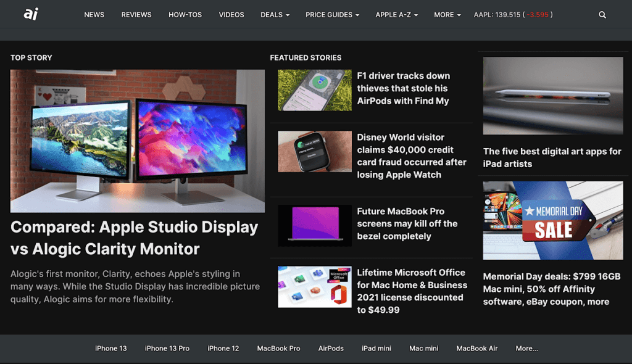Select MacBook Air in bottom bar
Screen dimensions: 632x364
[x=477, y=349]
